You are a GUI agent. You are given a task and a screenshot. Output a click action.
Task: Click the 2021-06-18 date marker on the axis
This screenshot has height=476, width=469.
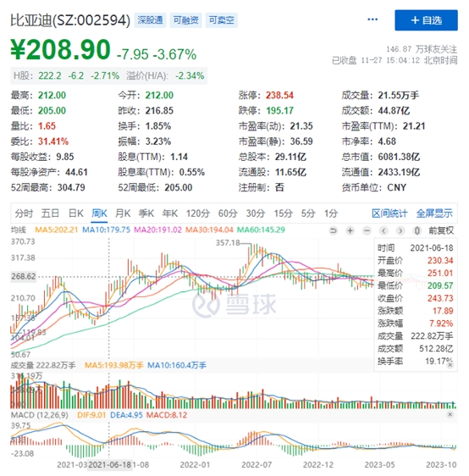tap(109, 465)
